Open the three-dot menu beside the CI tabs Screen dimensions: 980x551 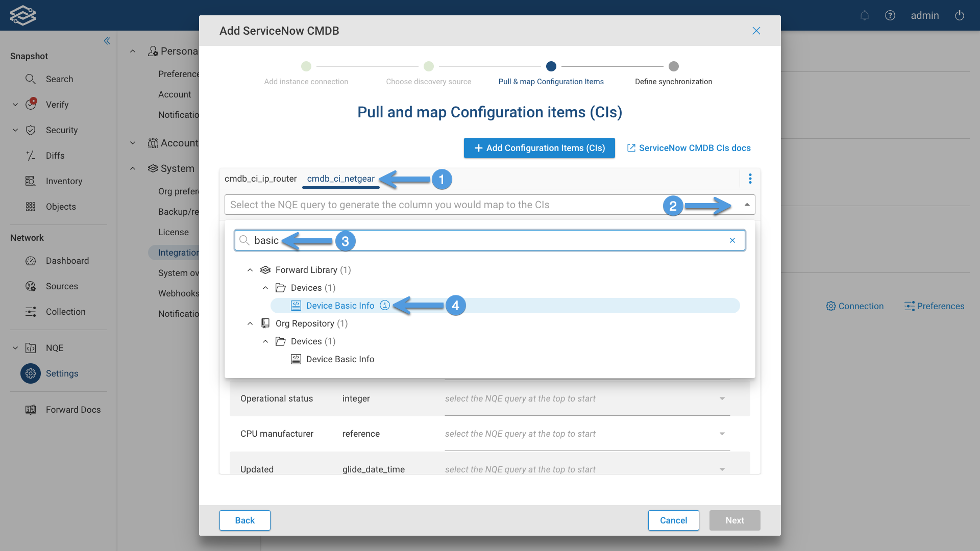[750, 179]
